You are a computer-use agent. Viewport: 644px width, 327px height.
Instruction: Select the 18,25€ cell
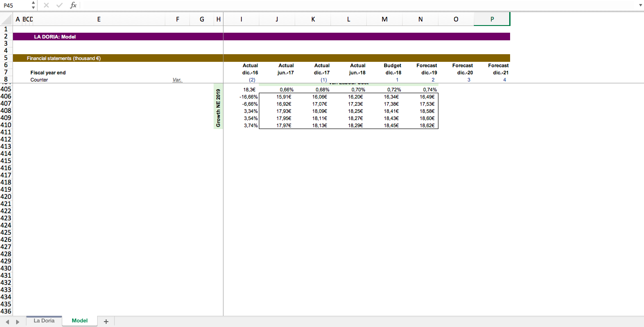(348, 111)
